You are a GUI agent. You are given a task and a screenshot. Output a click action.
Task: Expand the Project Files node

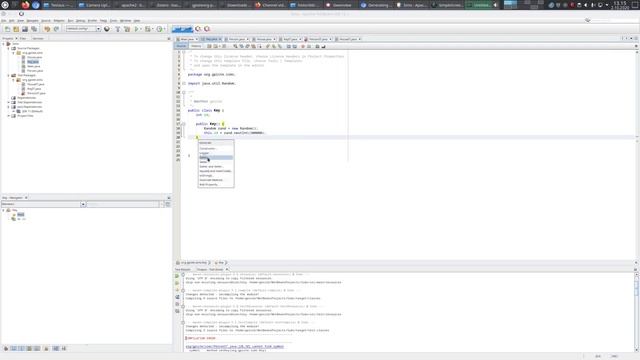pos(8,116)
